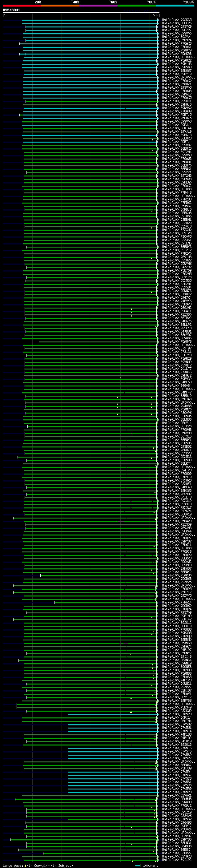Select label UniRef100_Q851J7
197x868 pixels.
coord(177,697)
